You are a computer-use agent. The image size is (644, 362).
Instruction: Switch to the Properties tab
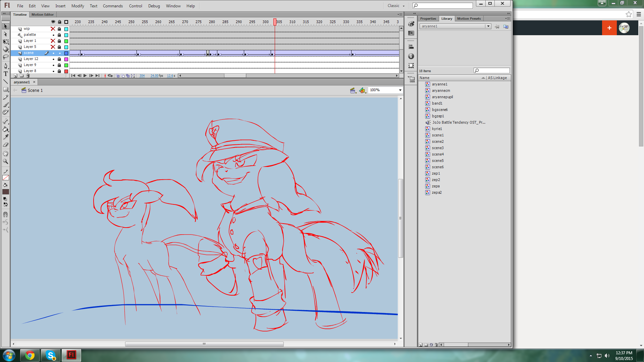point(428,18)
